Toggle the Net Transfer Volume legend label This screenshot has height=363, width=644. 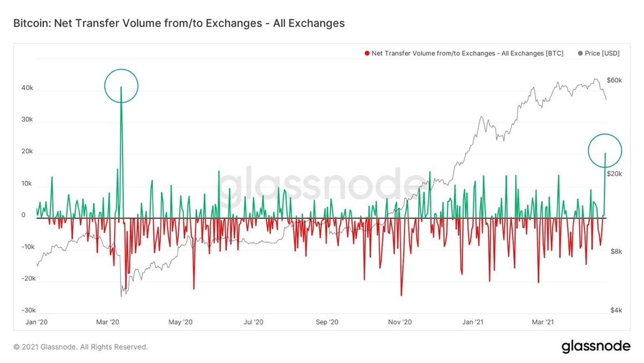point(467,54)
